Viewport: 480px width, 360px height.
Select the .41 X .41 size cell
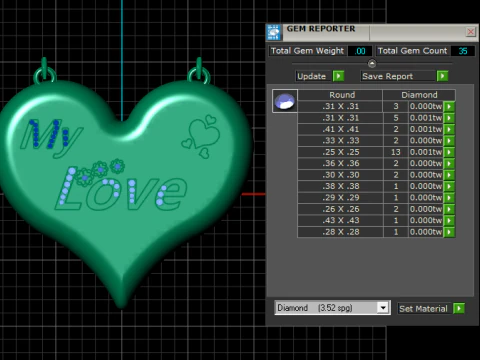click(340, 129)
